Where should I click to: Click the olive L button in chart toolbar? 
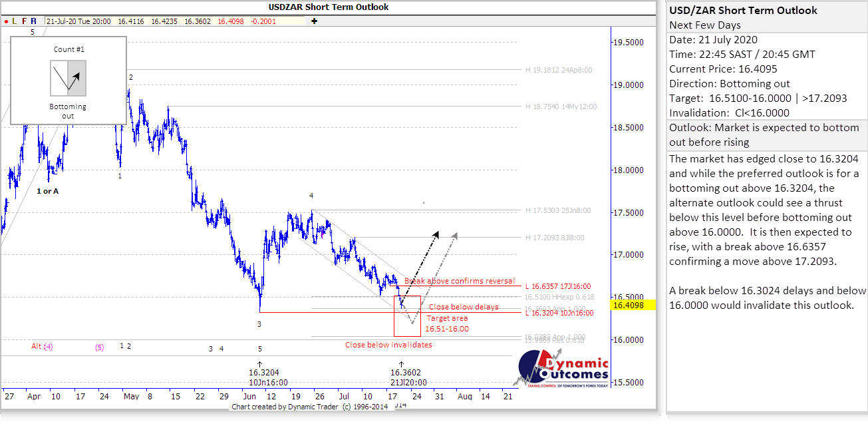(15, 21)
